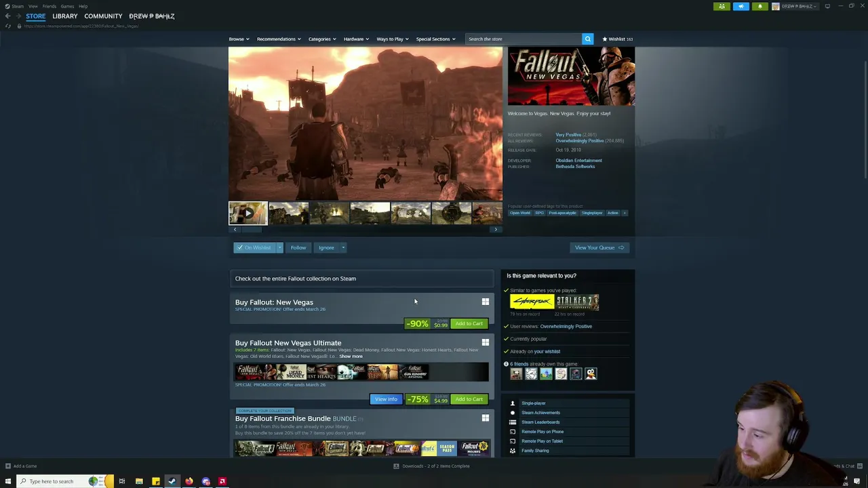Open the green friends activity icon
The image size is (868, 488).
tap(722, 6)
